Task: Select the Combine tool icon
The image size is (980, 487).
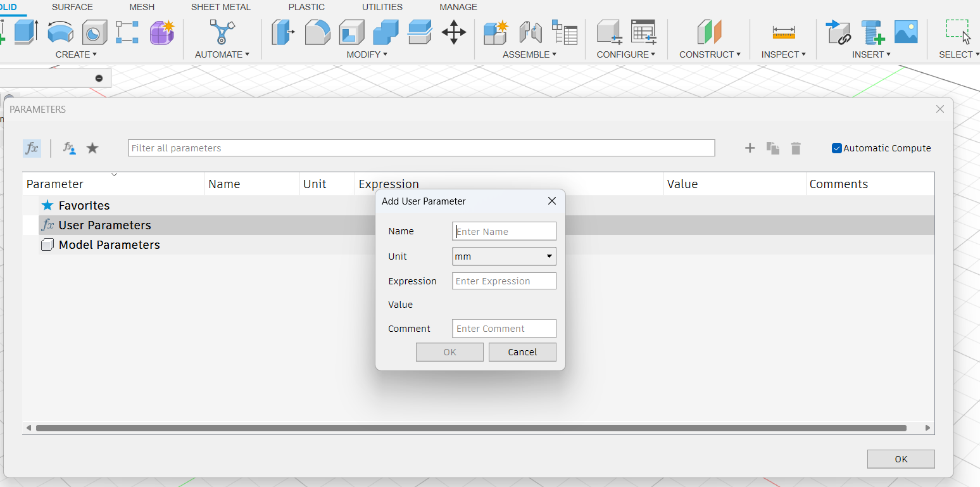Action: pos(386,32)
